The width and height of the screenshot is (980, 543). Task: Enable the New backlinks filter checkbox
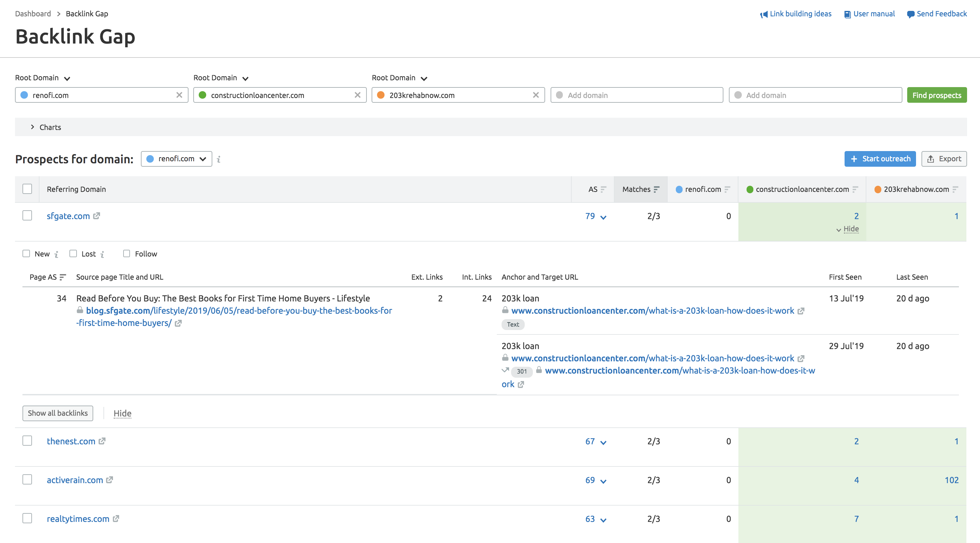tap(26, 253)
